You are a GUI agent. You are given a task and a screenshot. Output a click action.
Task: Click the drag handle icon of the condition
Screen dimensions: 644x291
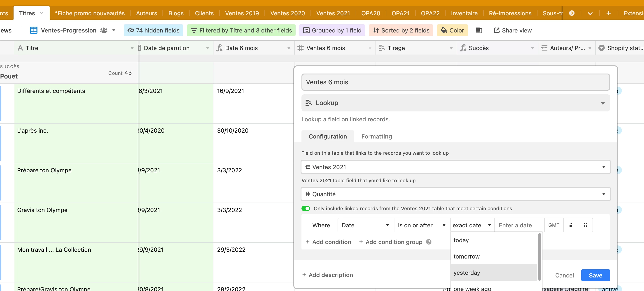click(585, 225)
